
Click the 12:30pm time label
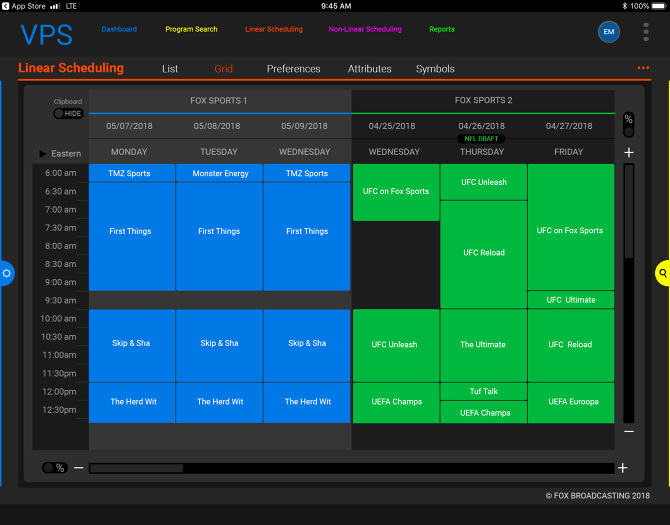[x=59, y=410]
